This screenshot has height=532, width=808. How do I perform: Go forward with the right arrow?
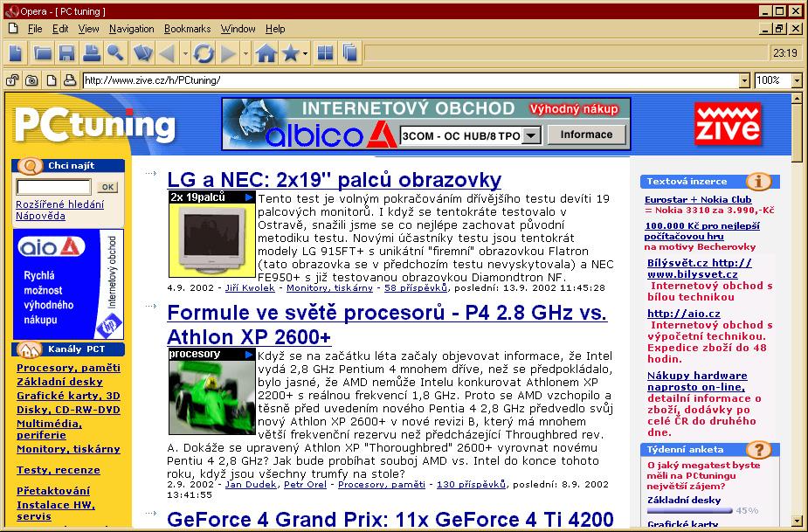[228, 53]
